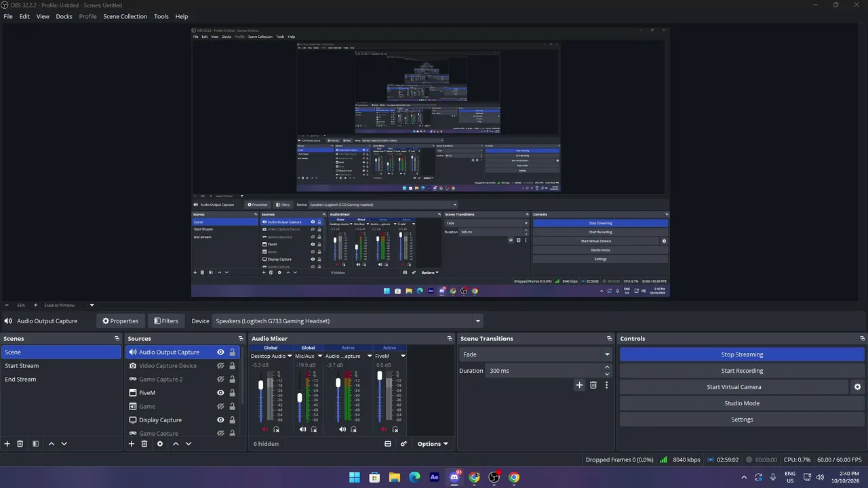868x488 pixels.
Task: Adjust the Desktop Audio volume fader
Action: point(261,385)
